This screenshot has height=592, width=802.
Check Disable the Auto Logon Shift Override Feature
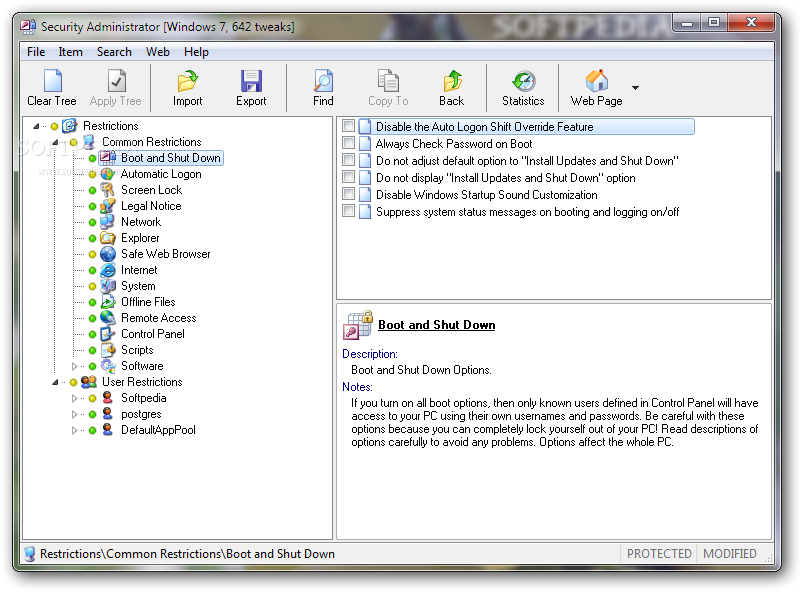[x=348, y=125]
